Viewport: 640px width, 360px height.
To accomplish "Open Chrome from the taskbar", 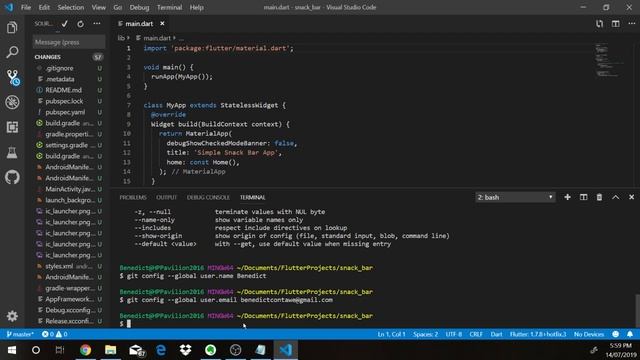I will click(85, 350).
